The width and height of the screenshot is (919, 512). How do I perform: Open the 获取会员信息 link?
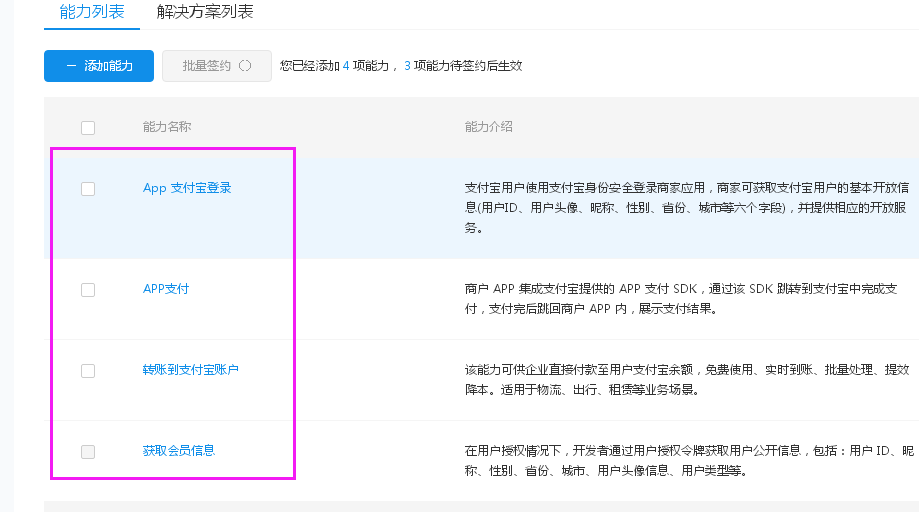[x=179, y=450]
